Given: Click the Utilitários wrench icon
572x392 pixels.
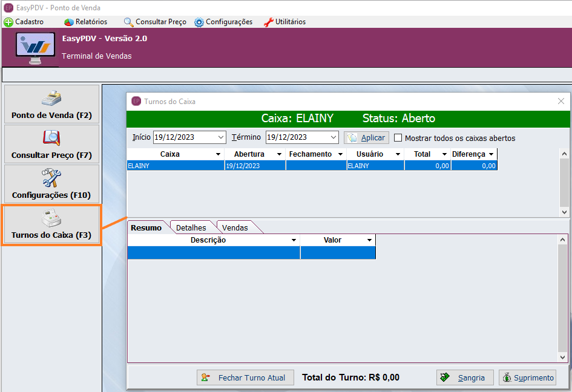Looking at the screenshot, I should pos(269,22).
